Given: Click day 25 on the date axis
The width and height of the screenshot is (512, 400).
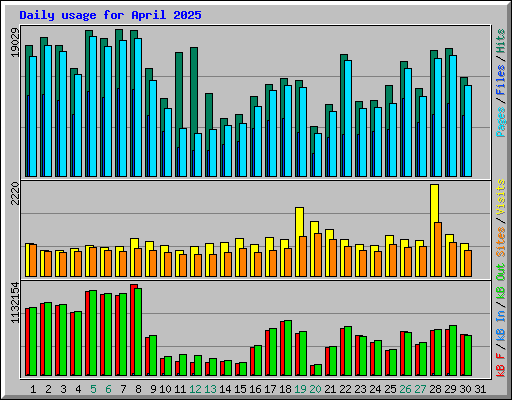Looking at the screenshot, I should (x=390, y=389).
